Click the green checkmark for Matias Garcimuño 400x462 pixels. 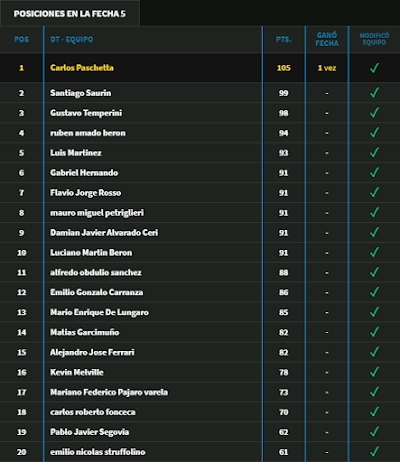coord(374,332)
